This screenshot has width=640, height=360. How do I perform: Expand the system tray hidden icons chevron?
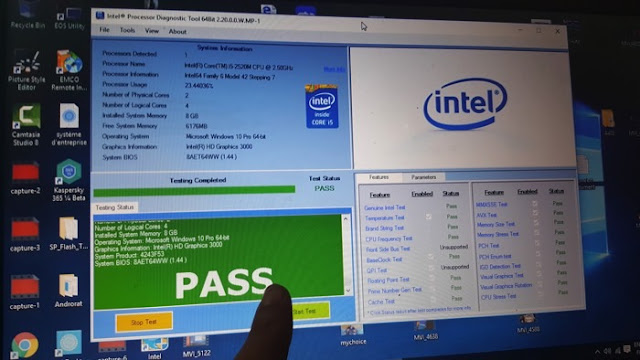[598, 351]
